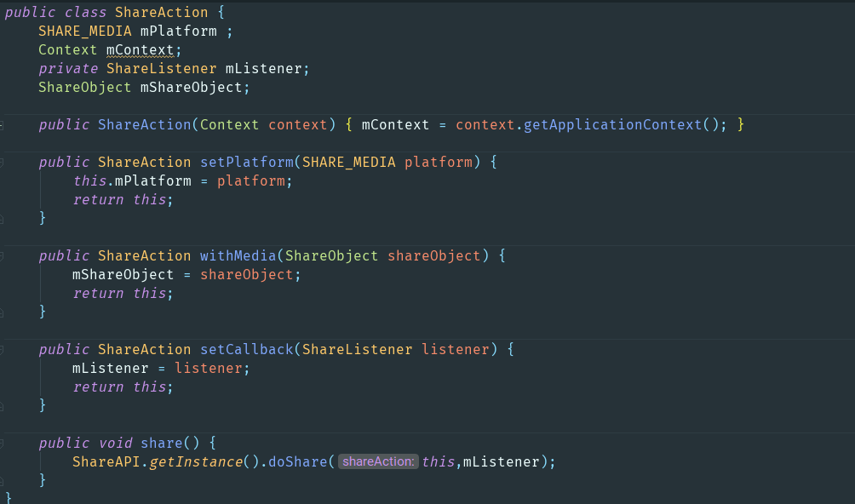The width and height of the screenshot is (855, 504).
Task: Click the ShareObject parameter type in withMedia
Action: (331, 256)
